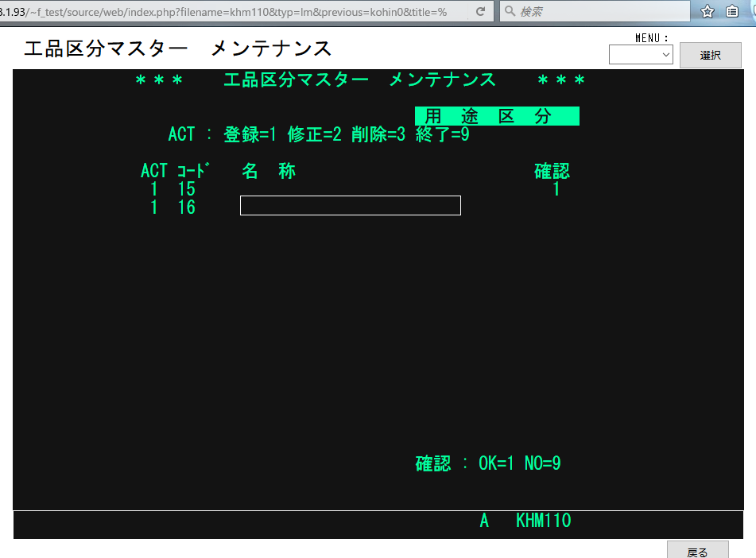
Task: Click the code 15 in first row
Action: click(186, 189)
